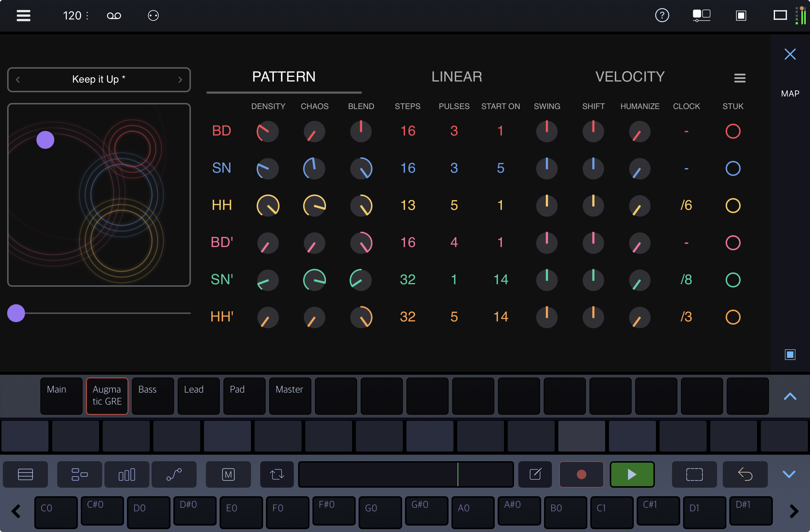Viewport: 810px width, 532px height.
Task: Enable the loop repeat toggle
Action: pos(277,474)
